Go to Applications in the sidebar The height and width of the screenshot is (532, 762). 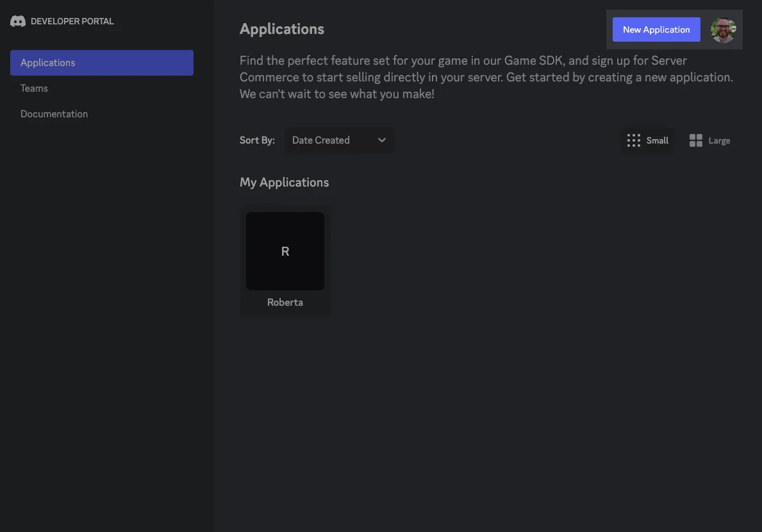pos(102,63)
